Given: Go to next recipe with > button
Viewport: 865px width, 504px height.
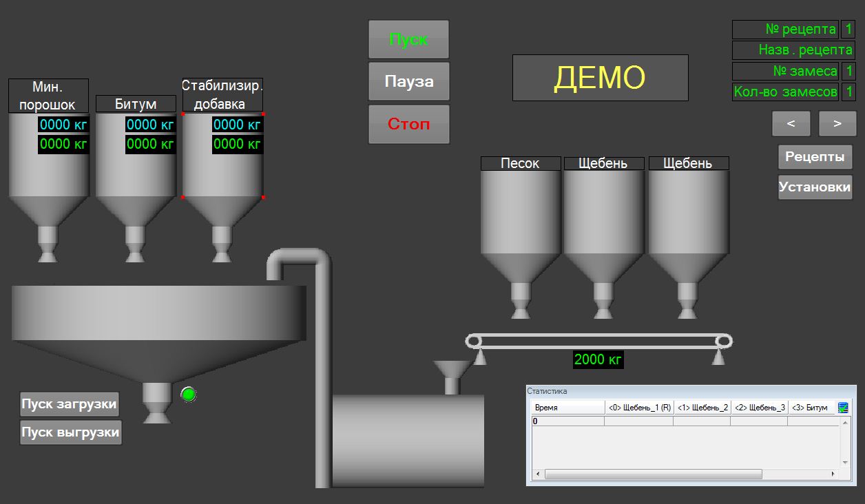Looking at the screenshot, I should click(837, 124).
